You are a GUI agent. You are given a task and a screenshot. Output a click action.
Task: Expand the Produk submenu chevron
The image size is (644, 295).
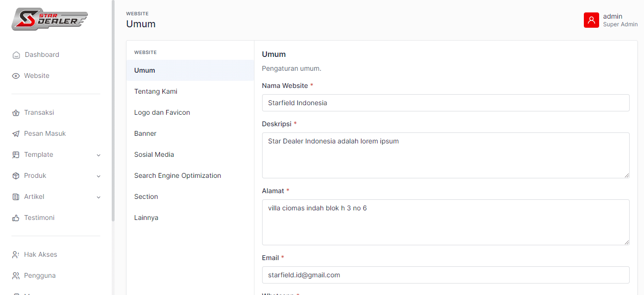[x=98, y=176]
